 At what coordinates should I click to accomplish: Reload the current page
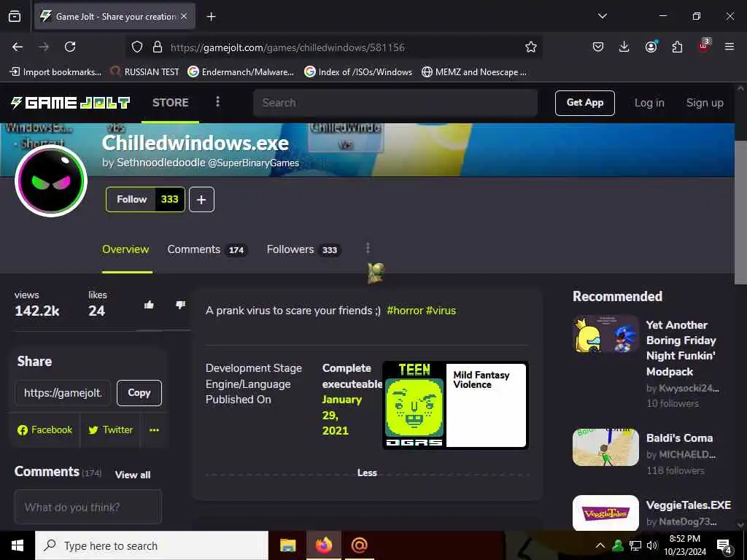70,47
